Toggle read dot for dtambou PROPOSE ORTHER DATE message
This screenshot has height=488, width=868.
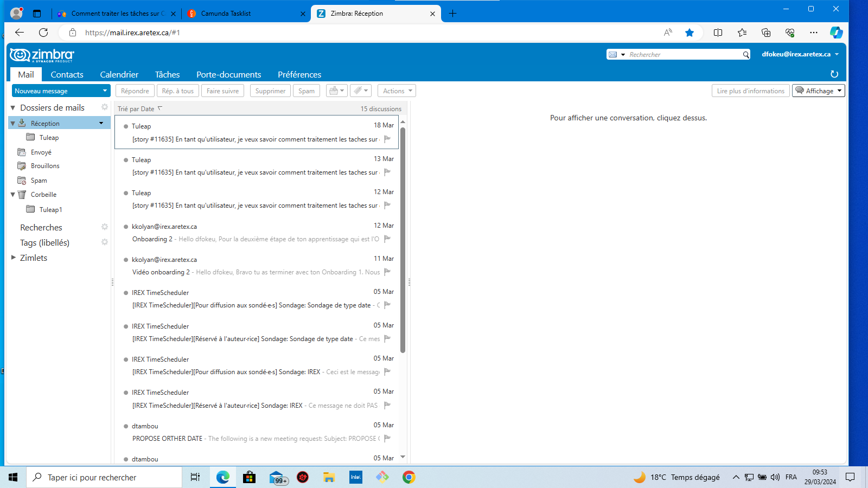coord(126,426)
